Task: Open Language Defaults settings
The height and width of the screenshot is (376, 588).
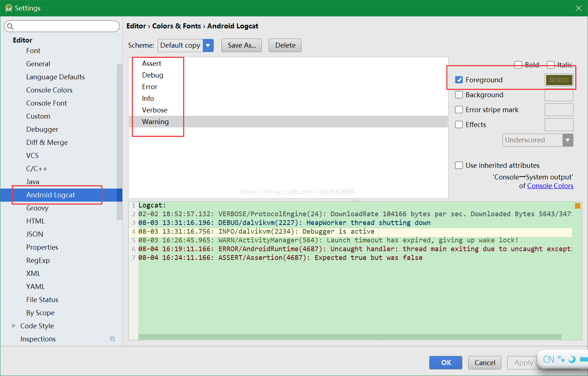Action: point(55,77)
